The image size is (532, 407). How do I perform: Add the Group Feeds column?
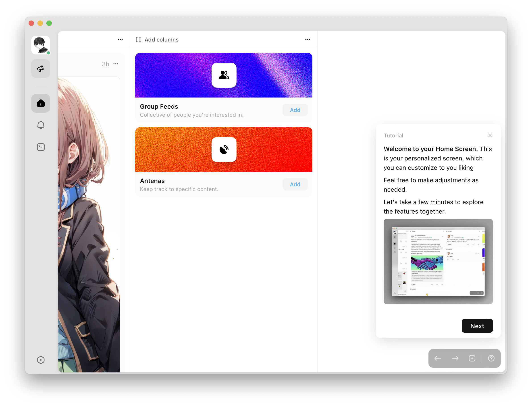click(x=295, y=110)
